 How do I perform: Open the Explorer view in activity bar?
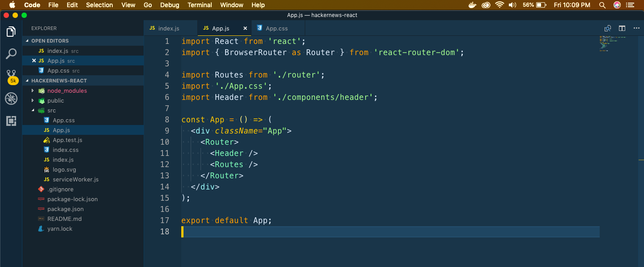11,32
